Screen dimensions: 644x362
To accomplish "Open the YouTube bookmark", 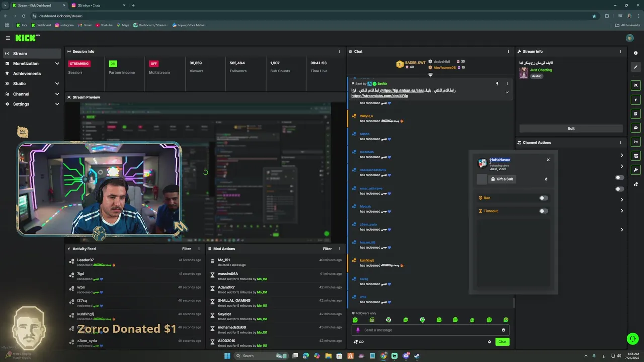I will 104,25.
